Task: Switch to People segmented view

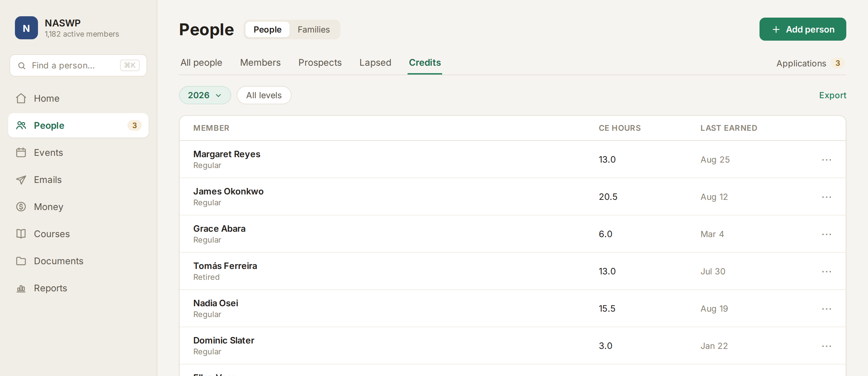Action: click(267, 29)
